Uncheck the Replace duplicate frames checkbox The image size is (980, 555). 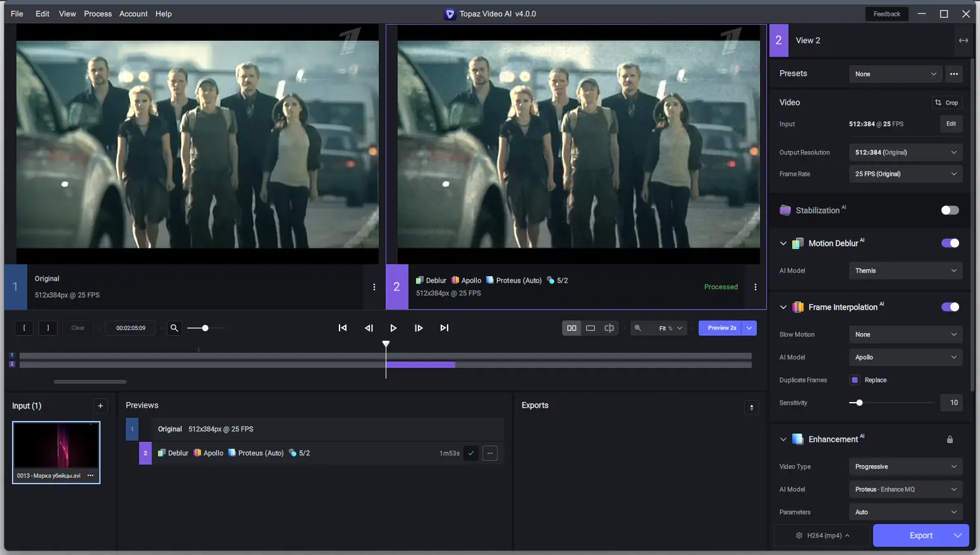point(855,380)
